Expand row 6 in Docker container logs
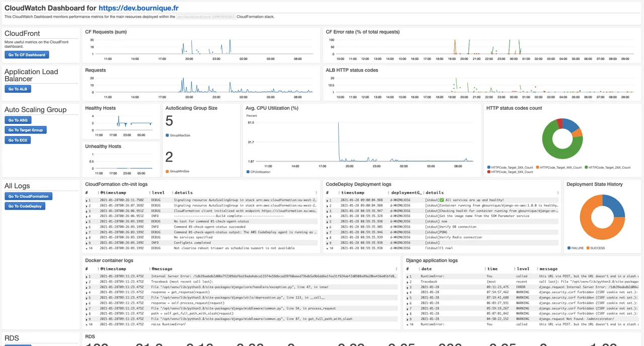The height and width of the screenshot is (346, 644). coord(87,303)
